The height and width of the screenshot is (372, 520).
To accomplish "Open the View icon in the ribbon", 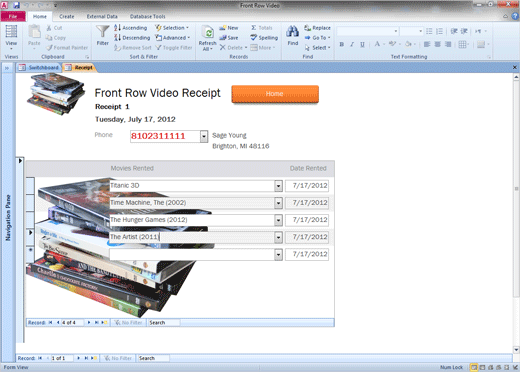I will tap(11, 32).
